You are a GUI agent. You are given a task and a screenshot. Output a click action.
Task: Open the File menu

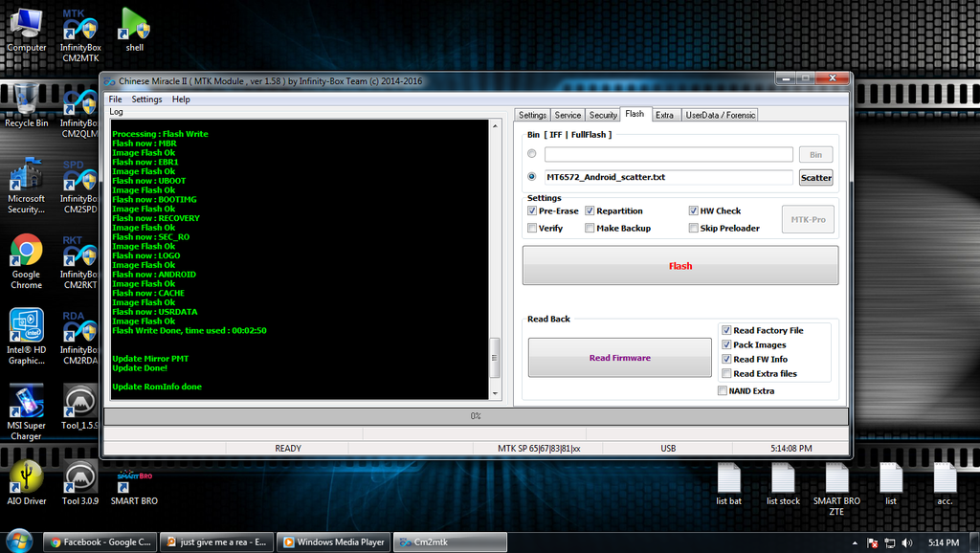116,100
